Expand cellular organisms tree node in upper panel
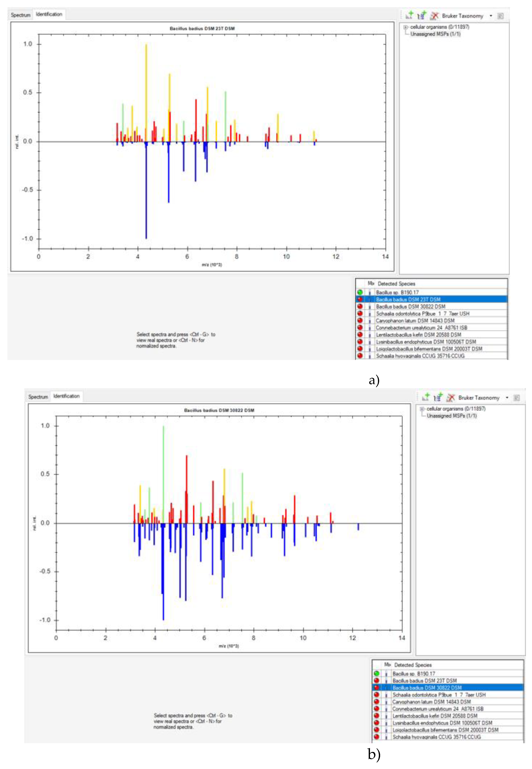The width and height of the screenshot is (532, 769). pyautogui.click(x=406, y=27)
